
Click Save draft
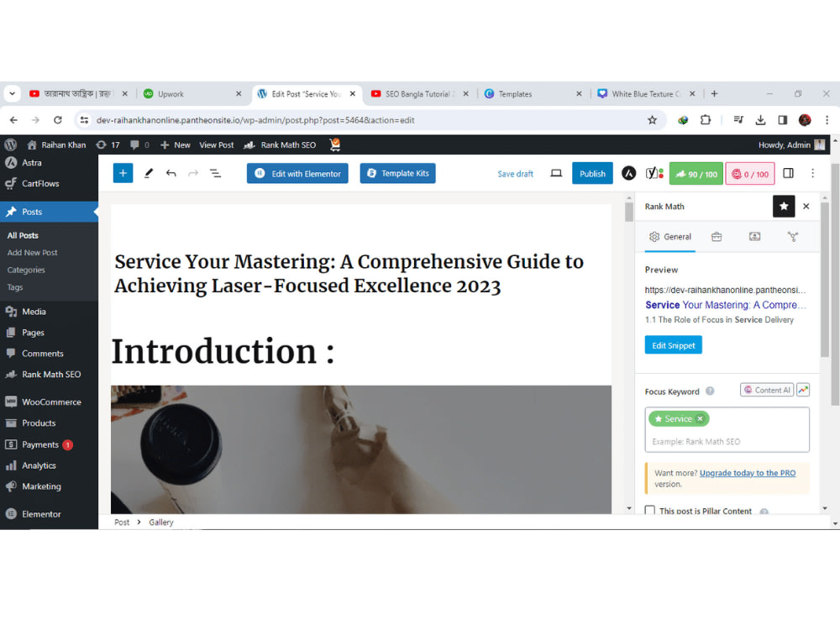(515, 174)
